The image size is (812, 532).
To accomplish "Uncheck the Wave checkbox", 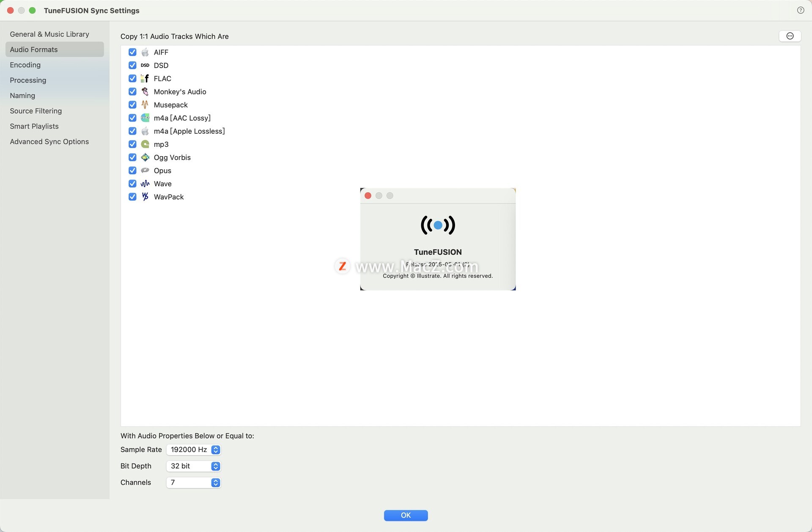I will tap(132, 183).
